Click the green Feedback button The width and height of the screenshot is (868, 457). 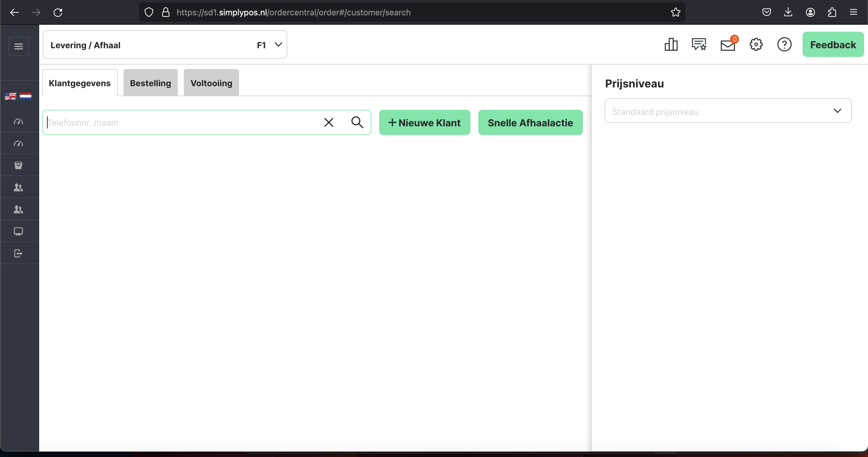833,45
